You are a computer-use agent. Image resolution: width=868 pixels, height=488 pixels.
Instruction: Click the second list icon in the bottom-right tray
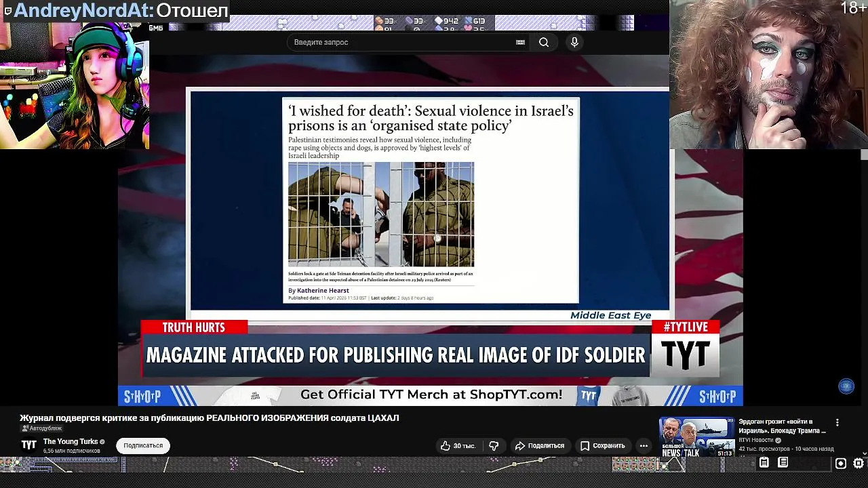tap(783, 462)
